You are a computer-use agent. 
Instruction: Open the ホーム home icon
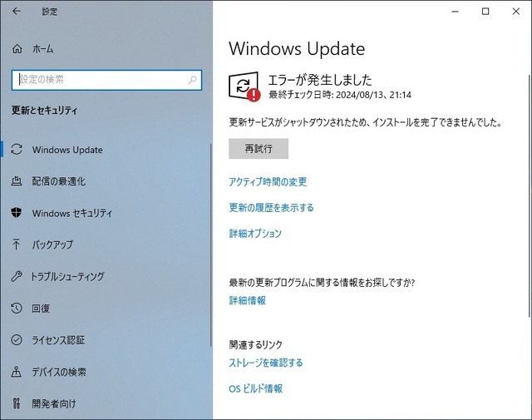(17, 49)
